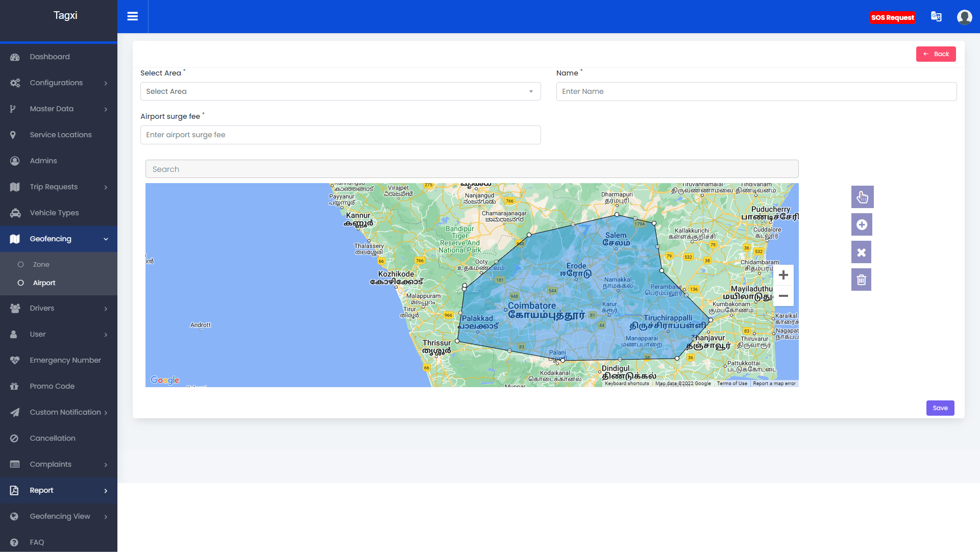Open the user profile avatar
This screenshot has width=980, height=558.
(964, 17)
